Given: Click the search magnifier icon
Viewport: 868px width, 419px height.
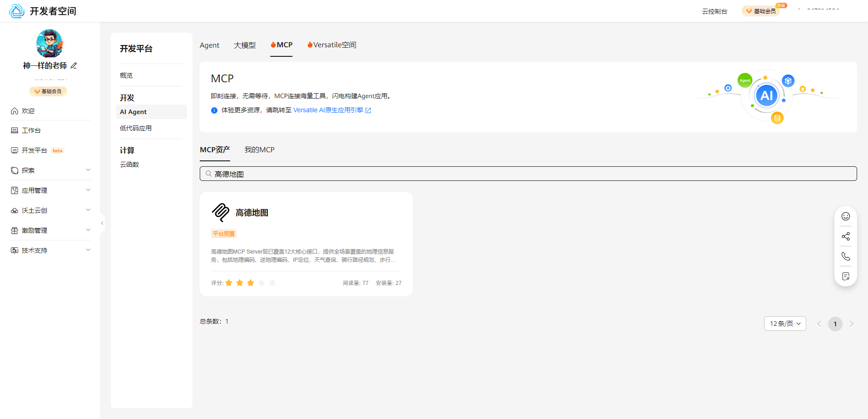Looking at the screenshot, I should (x=209, y=174).
